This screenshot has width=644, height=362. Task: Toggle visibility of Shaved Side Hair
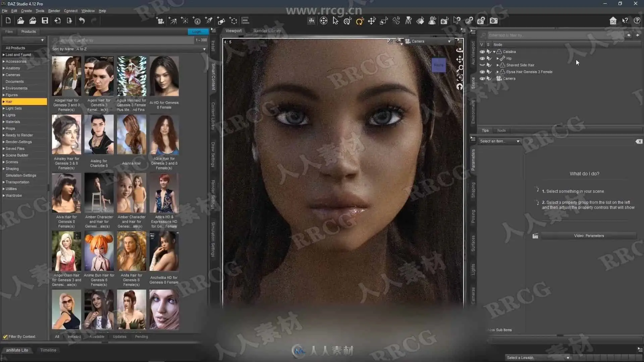pyautogui.click(x=482, y=65)
